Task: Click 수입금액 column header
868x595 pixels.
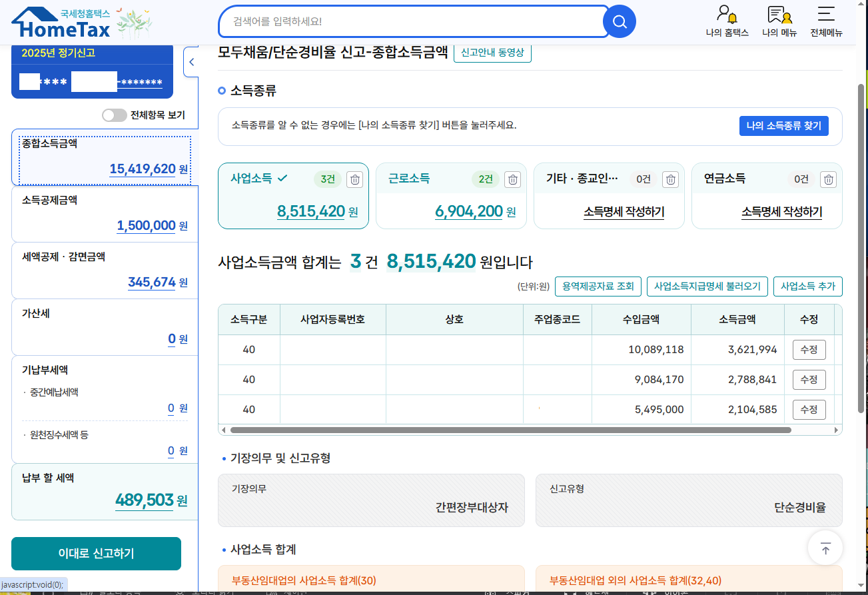Action: [x=641, y=319]
